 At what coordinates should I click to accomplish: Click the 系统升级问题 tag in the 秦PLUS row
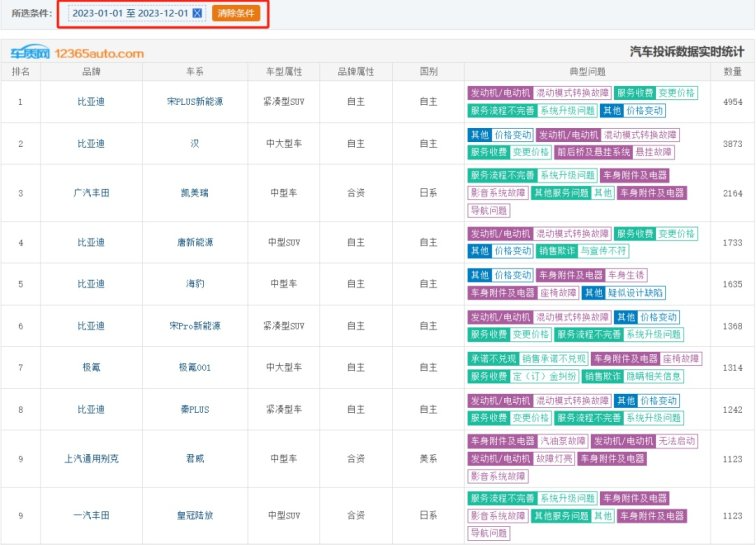(x=653, y=418)
